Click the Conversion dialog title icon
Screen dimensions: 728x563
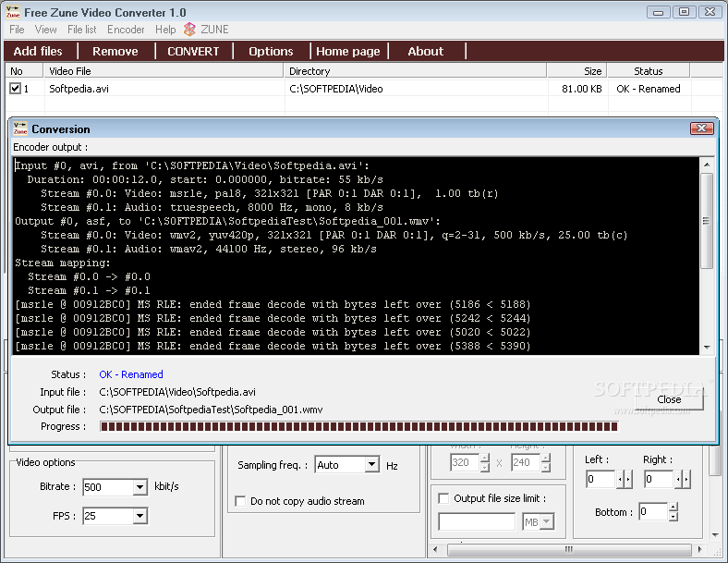coord(20,129)
